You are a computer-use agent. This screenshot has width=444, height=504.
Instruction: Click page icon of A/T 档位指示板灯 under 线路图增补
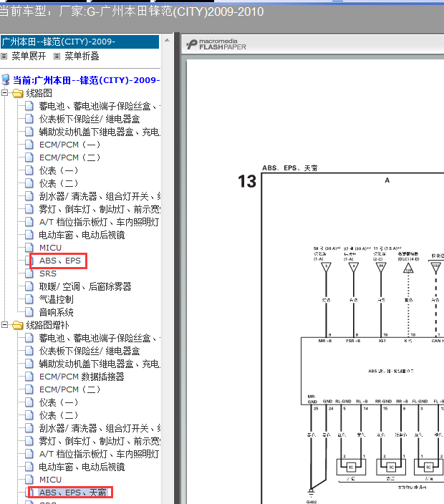(x=29, y=454)
